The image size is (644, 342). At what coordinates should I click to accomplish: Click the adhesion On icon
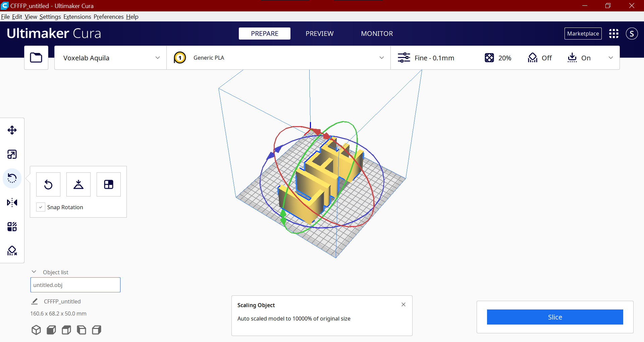572,58
